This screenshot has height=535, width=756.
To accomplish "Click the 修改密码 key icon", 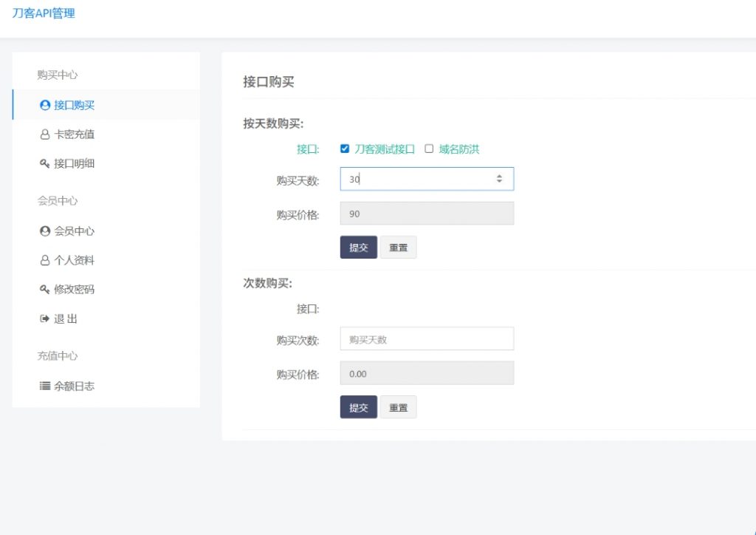I will [x=44, y=290].
